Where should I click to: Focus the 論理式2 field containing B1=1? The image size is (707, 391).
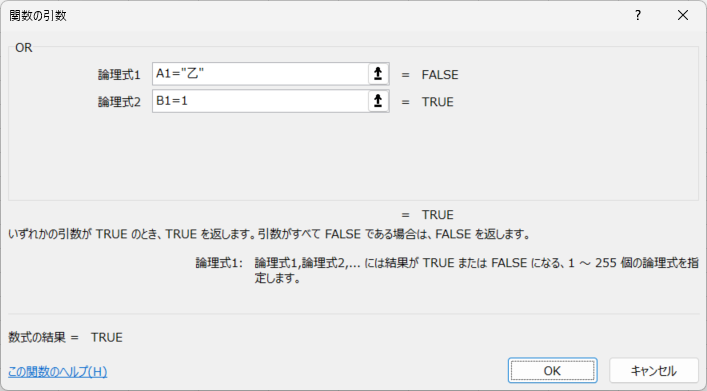[x=261, y=101]
